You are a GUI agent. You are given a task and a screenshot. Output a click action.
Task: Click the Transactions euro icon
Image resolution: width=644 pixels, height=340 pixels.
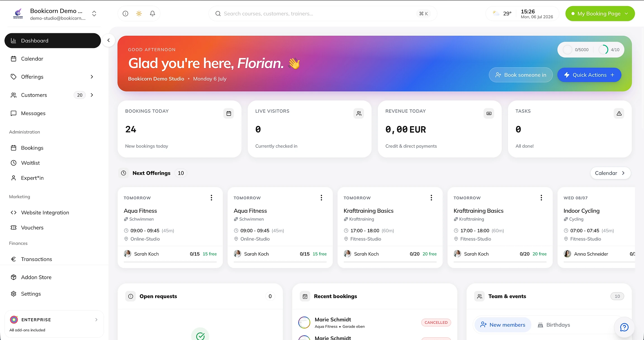(x=13, y=259)
